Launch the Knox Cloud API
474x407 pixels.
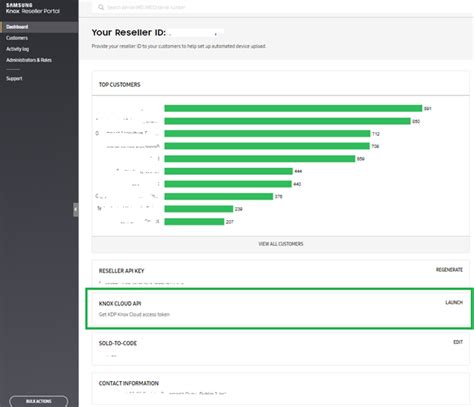[454, 302]
